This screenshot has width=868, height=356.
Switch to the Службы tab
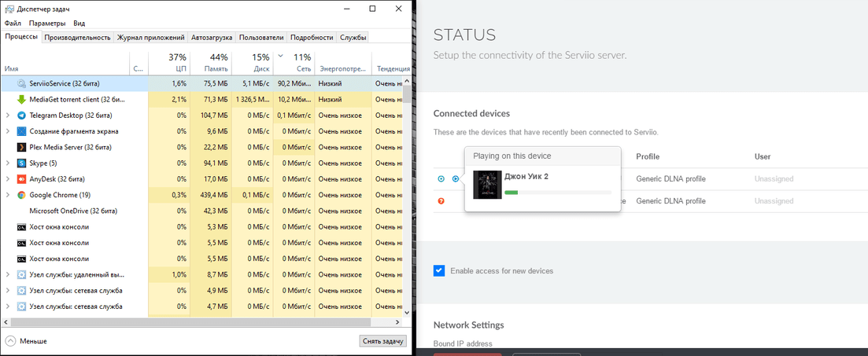(353, 38)
